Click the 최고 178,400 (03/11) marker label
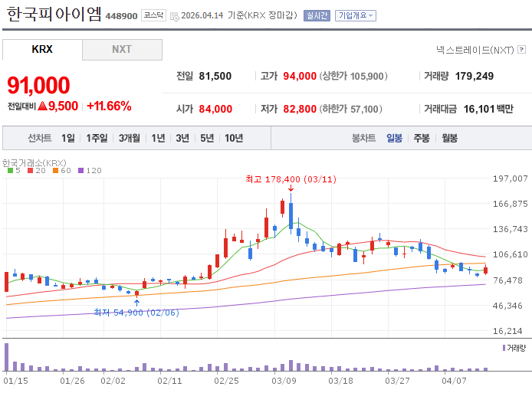532x393 pixels. click(291, 179)
